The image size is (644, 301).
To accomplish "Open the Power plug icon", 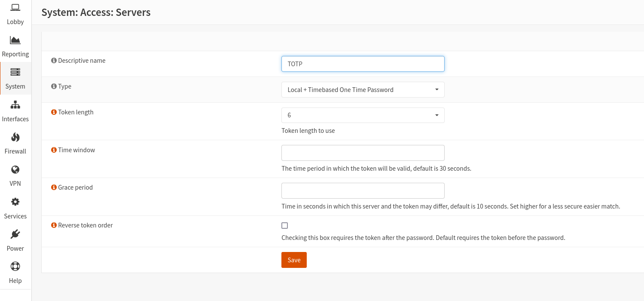I will click(x=15, y=234).
